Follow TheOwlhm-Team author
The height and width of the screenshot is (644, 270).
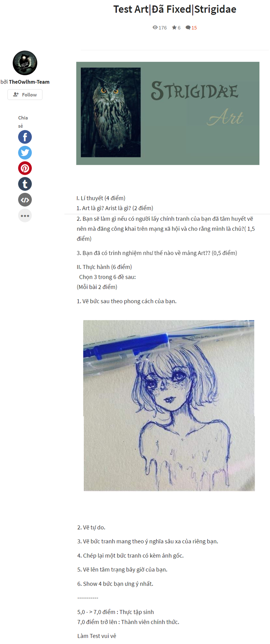coord(25,95)
